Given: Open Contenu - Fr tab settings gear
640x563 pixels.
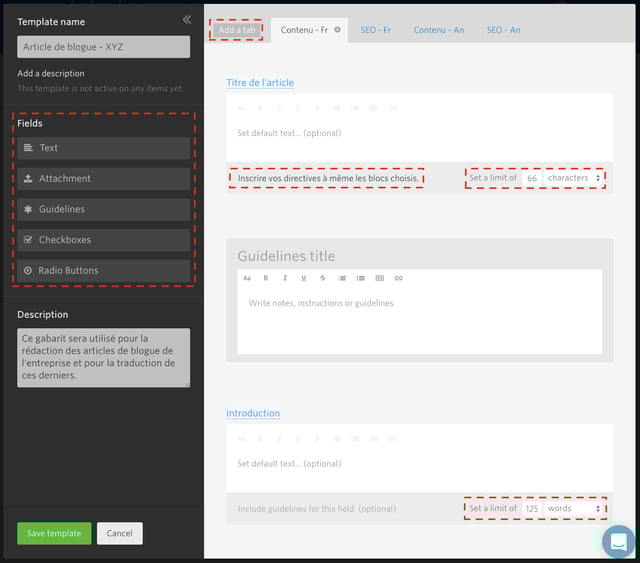Looking at the screenshot, I should click(338, 30).
